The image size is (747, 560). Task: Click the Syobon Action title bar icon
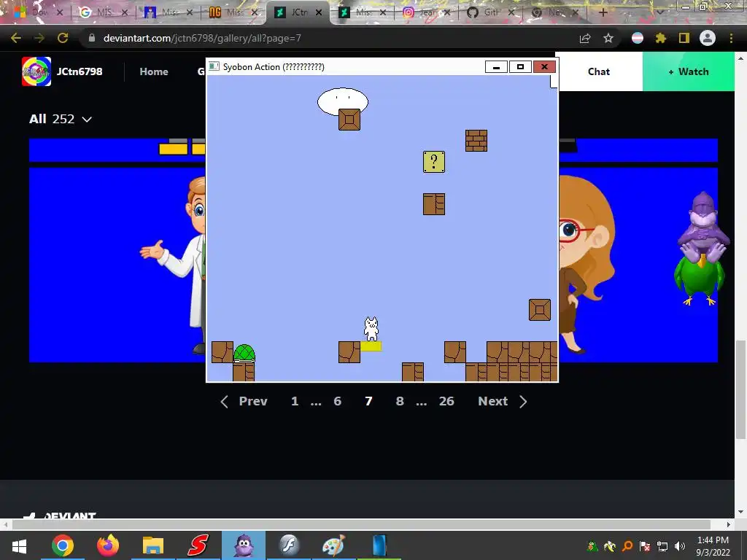[x=214, y=66]
